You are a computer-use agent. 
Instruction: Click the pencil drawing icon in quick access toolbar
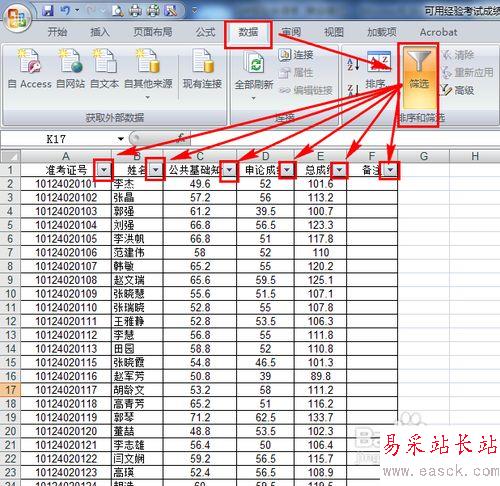click(x=171, y=11)
